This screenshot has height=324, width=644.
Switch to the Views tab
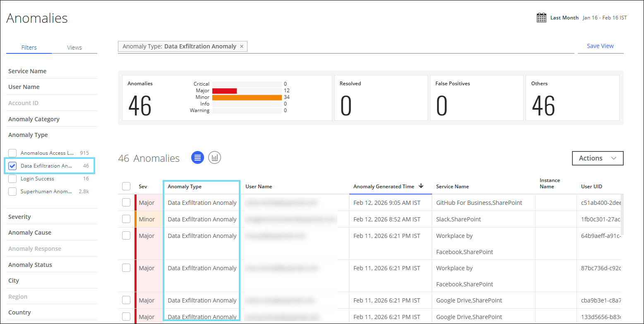tap(74, 48)
